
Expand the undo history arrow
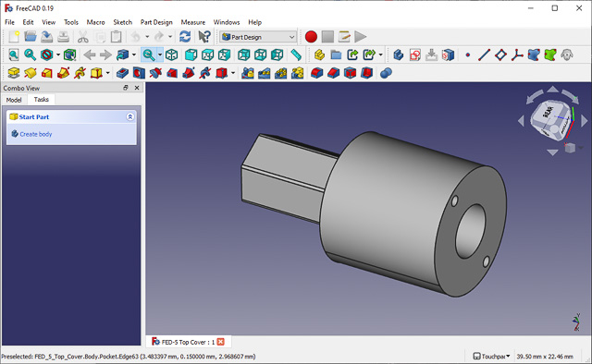(147, 37)
